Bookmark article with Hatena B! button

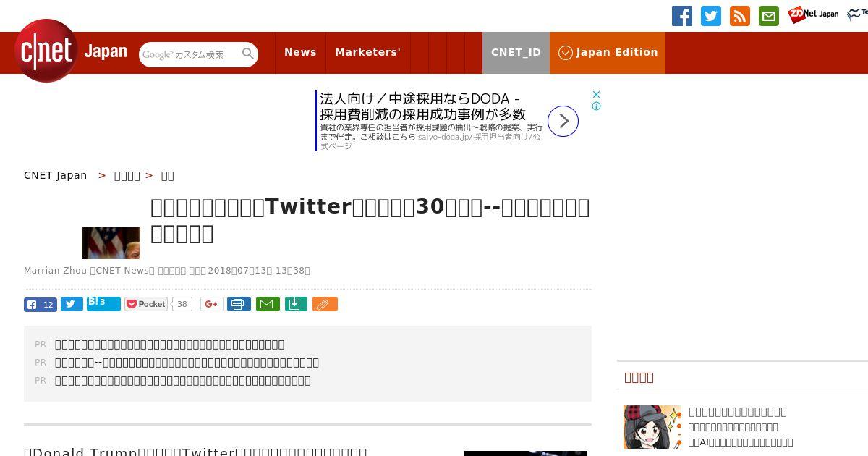(x=103, y=303)
